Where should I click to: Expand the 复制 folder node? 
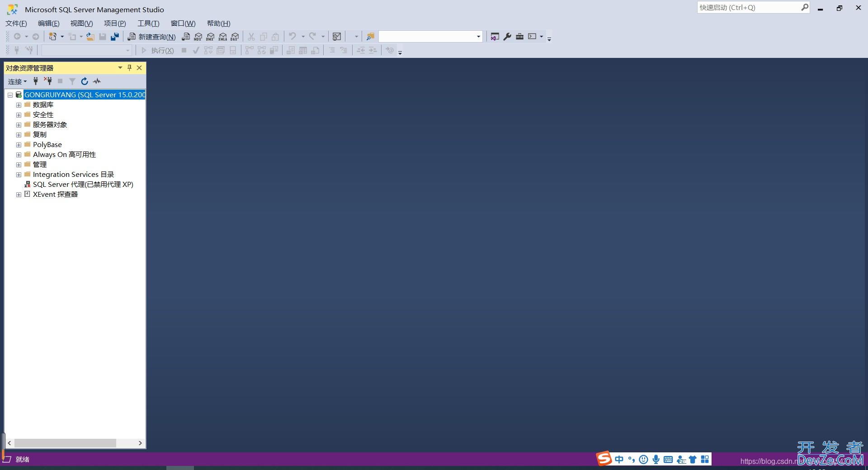click(19, 135)
